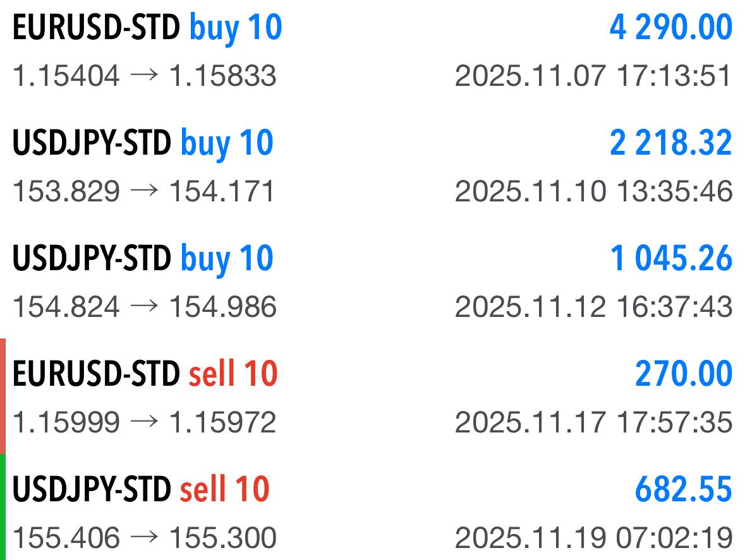Tap the 154.824 → 154.986 price line
Image resolution: width=745 pixels, height=560 pixels.
145,307
